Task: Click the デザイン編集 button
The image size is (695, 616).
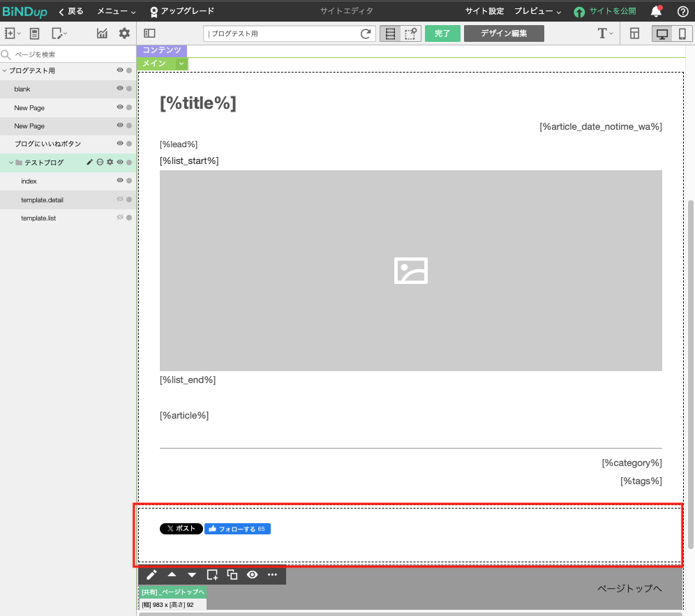Action: tap(504, 33)
